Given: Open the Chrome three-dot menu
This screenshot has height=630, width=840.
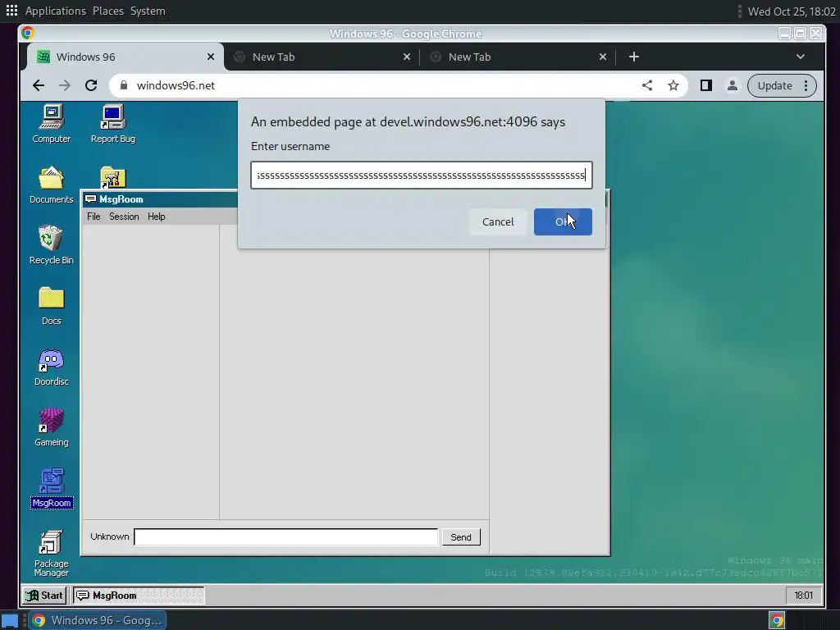Looking at the screenshot, I should (x=806, y=85).
